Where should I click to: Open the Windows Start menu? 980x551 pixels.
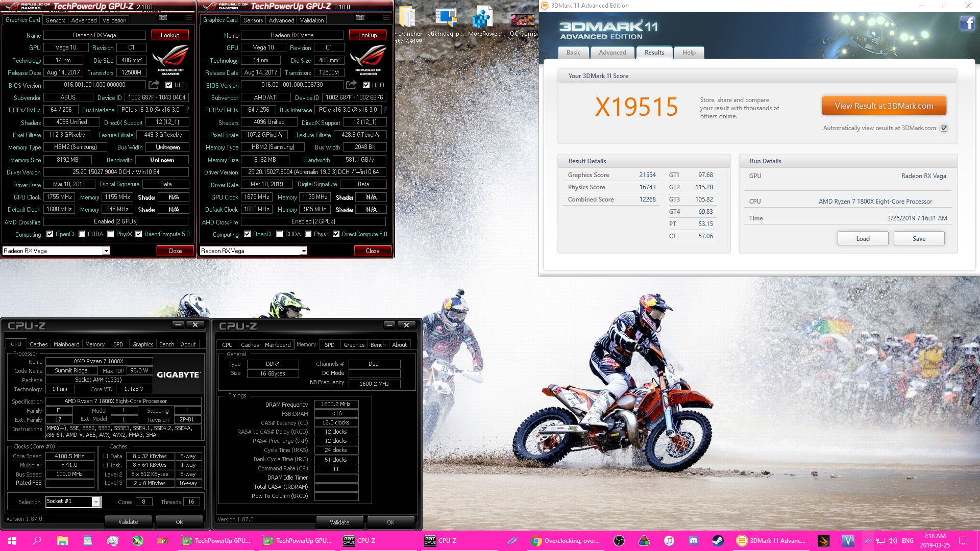[12, 541]
